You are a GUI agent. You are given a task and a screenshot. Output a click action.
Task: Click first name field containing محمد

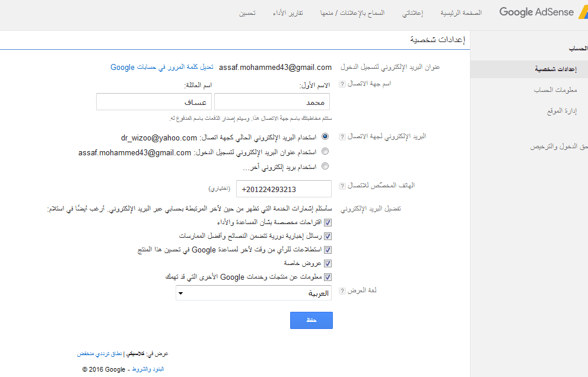[x=272, y=102]
